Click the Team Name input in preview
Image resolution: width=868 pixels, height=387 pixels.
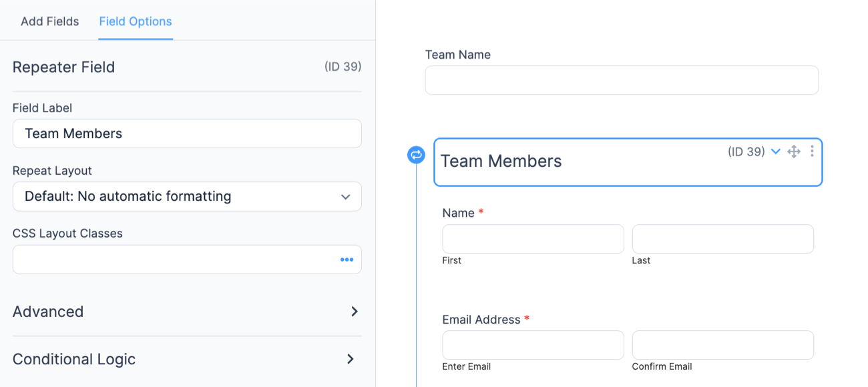(x=622, y=80)
